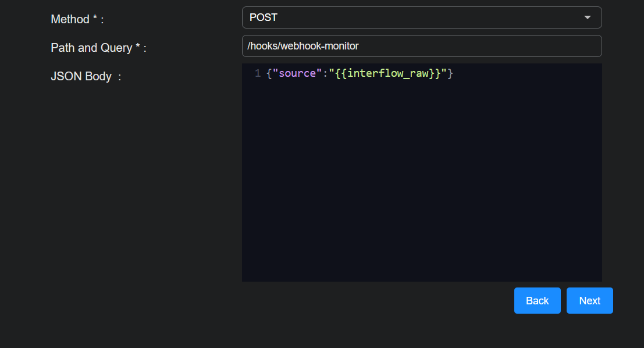The width and height of the screenshot is (644, 348).
Task: Click the {{interflow_raw}} template variable
Action: 387,74
